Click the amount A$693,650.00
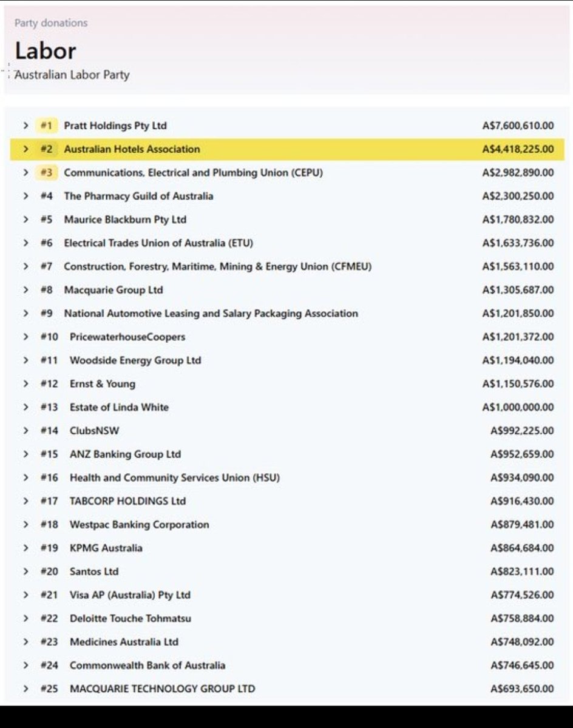The height and width of the screenshot is (728, 573). pyautogui.click(x=522, y=689)
